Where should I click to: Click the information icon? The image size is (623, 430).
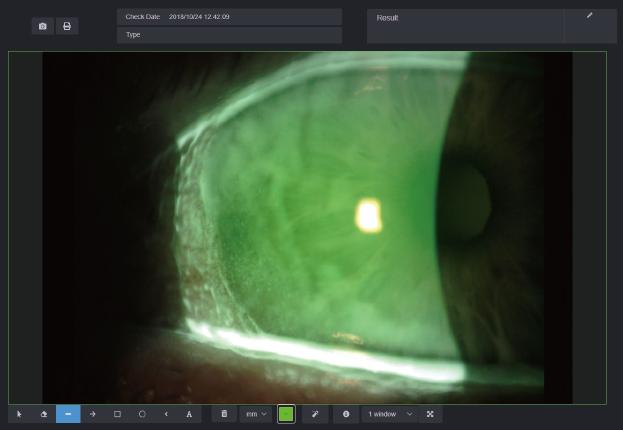[346, 414]
